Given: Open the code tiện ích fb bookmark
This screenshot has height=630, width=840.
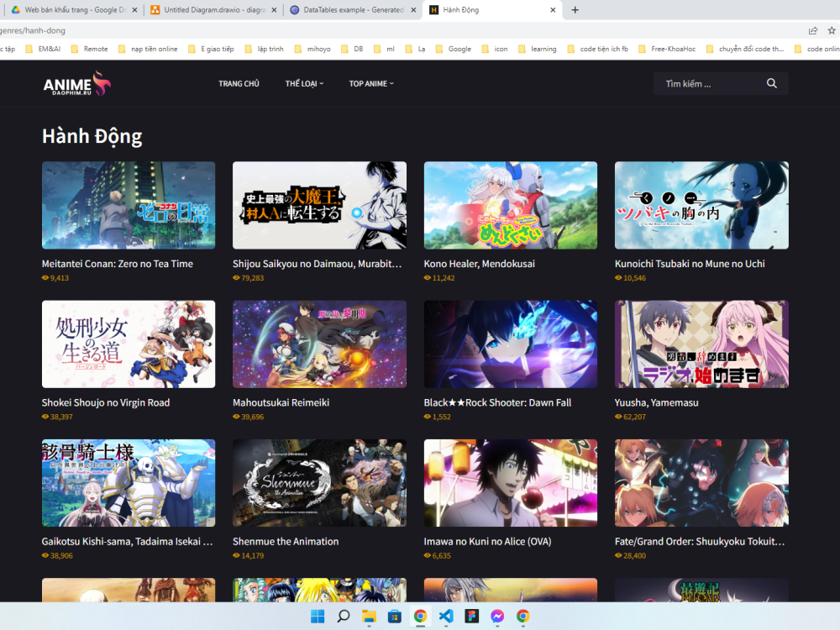Looking at the screenshot, I should pyautogui.click(x=597, y=49).
